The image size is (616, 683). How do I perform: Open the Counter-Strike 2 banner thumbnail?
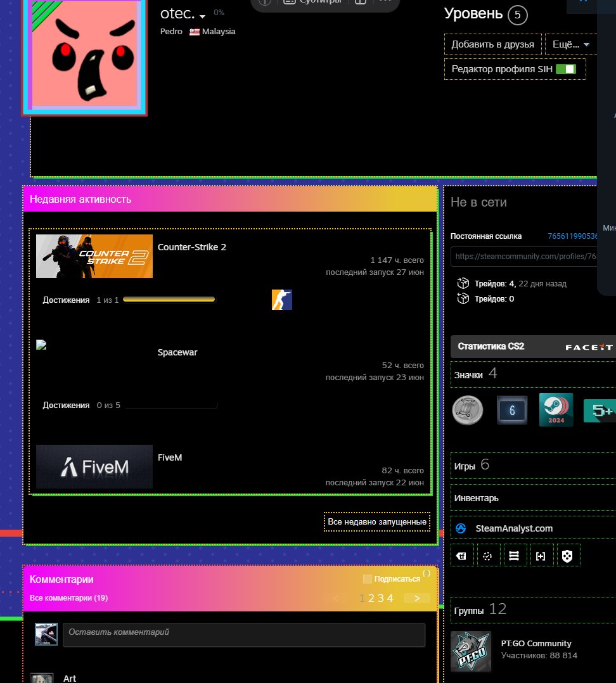(x=94, y=256)
